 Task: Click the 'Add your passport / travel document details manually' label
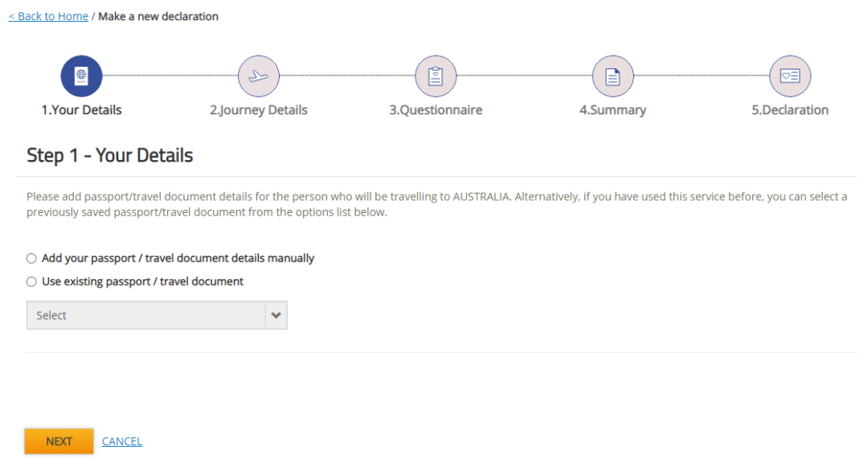(178, 258)
